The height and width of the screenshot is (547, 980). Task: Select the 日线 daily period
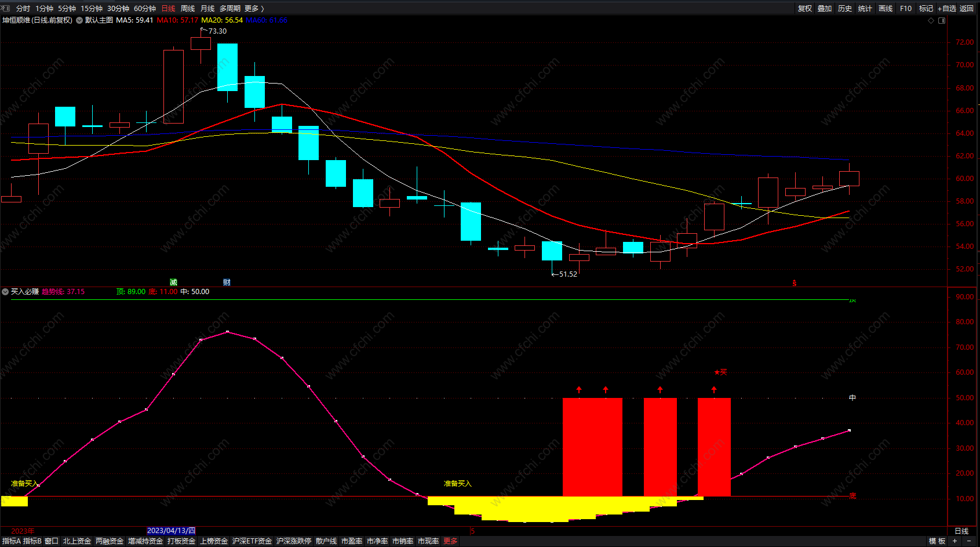pos(169,9)
